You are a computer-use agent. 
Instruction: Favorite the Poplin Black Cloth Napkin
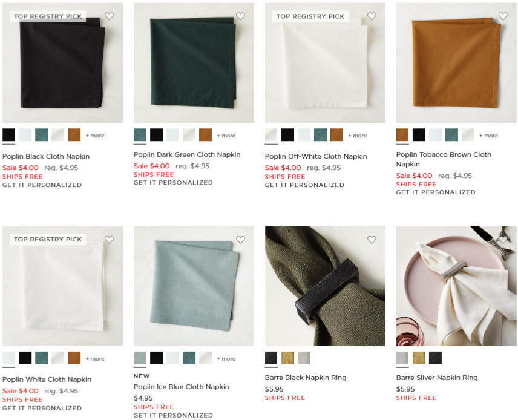[110, 16]
